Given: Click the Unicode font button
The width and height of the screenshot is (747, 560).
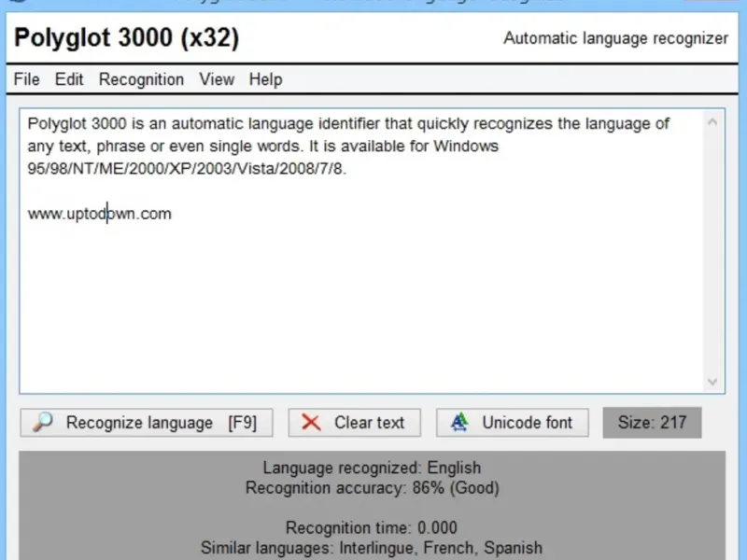Looking at the screenshot, I should 512,423.
